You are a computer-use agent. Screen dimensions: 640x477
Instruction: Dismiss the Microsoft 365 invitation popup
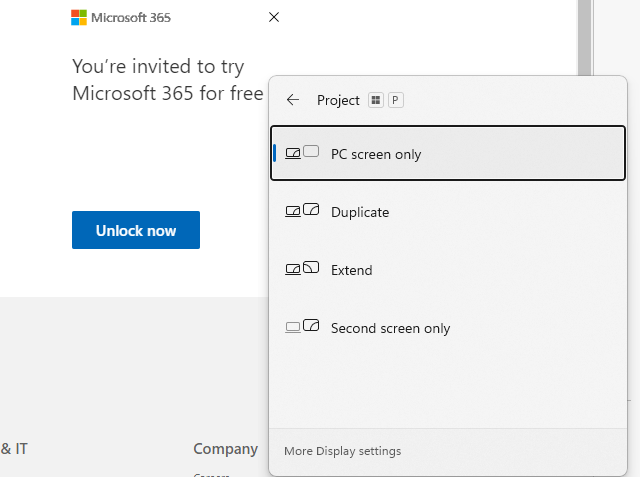(x=274, y=18)
